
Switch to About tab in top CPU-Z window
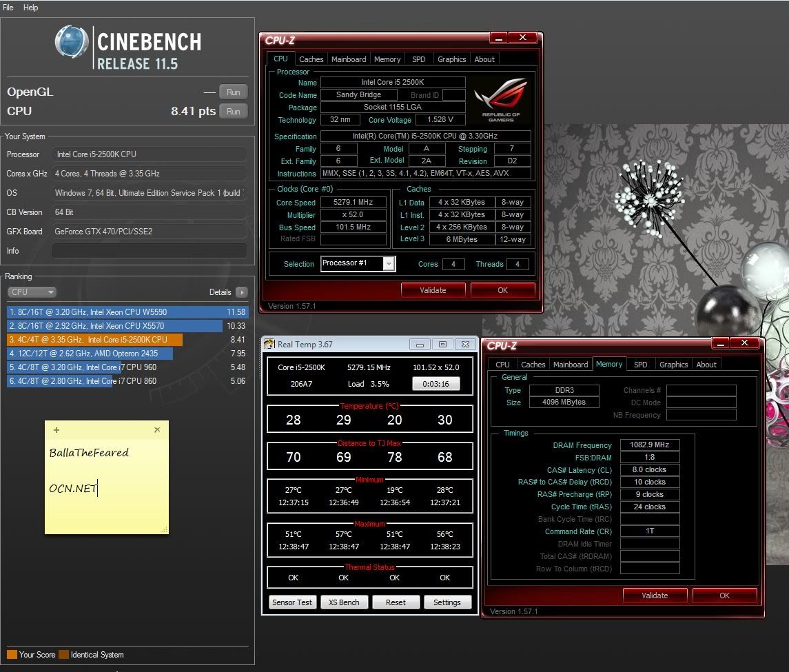pyautogui.click(x=484, y=59)
